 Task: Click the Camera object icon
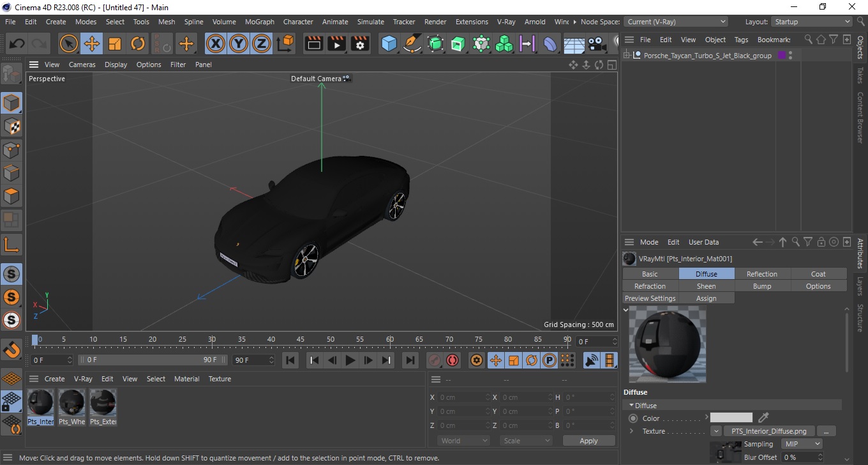(597, 44)
